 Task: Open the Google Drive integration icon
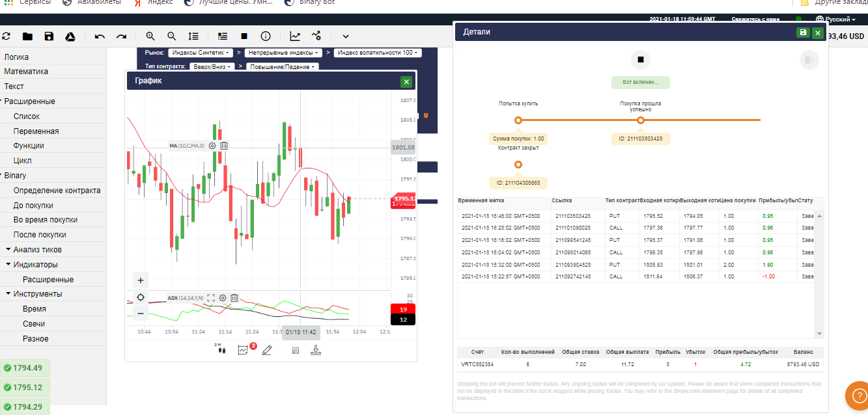click(71, 36)
